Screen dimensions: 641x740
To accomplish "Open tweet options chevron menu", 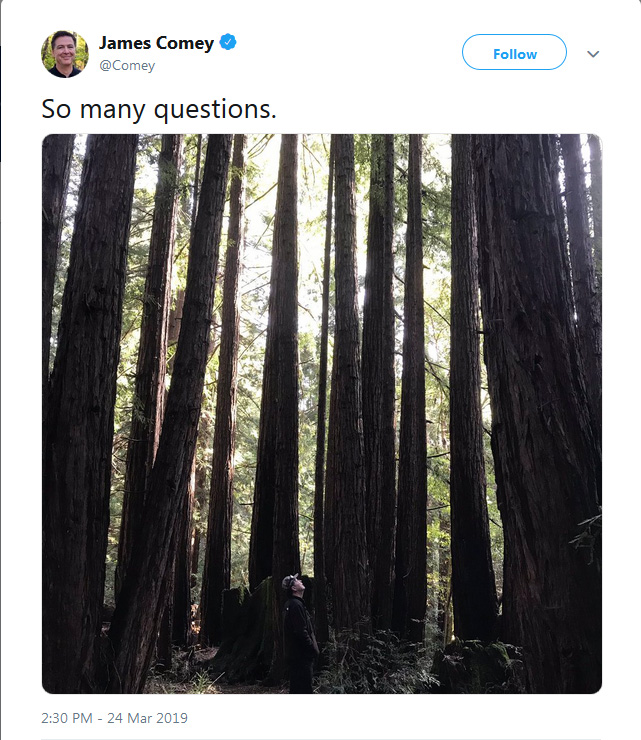I will [x=593, y=54].
